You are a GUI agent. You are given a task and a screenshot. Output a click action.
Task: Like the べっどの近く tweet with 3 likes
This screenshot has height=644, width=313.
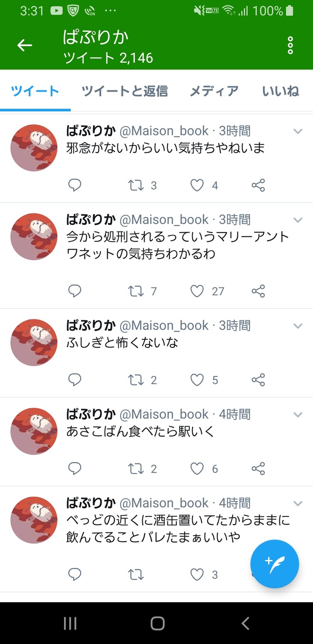coord(197,574)
